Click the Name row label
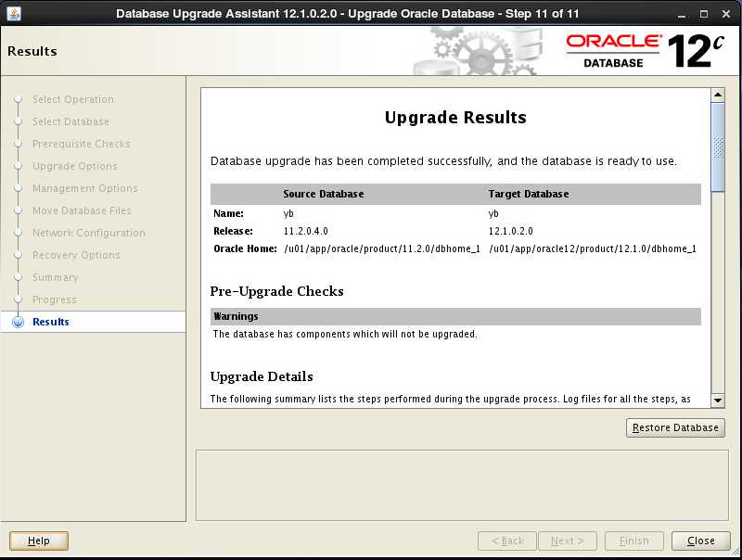 tap(228, 214)
